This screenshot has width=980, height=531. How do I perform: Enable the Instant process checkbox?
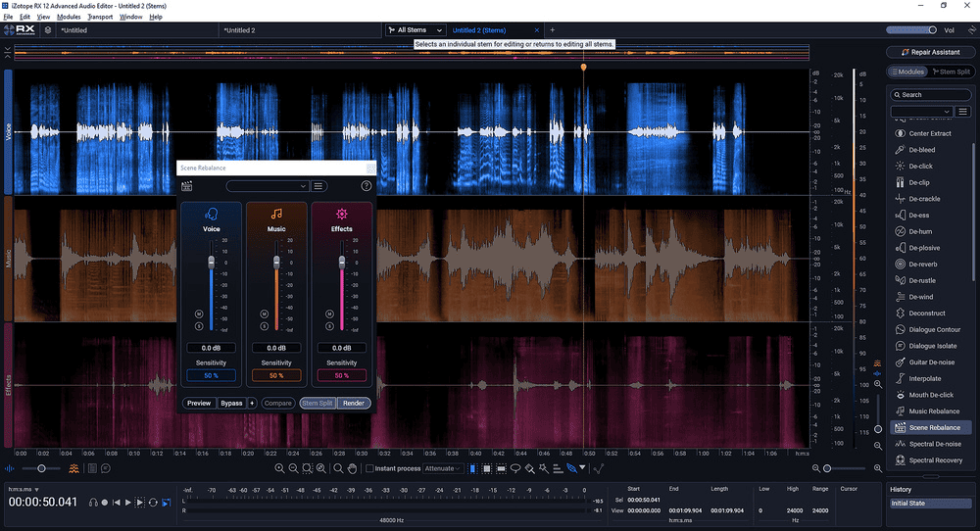[369, 468]
